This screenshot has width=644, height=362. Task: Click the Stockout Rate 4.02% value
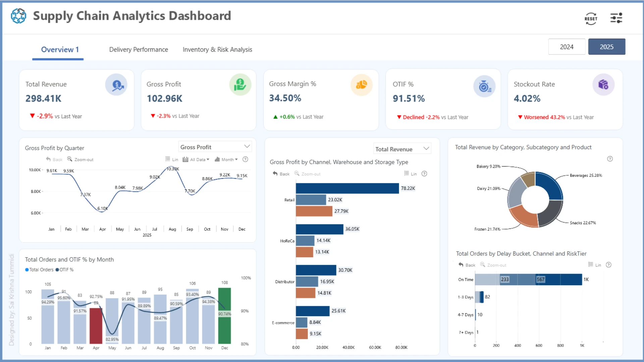527,99
